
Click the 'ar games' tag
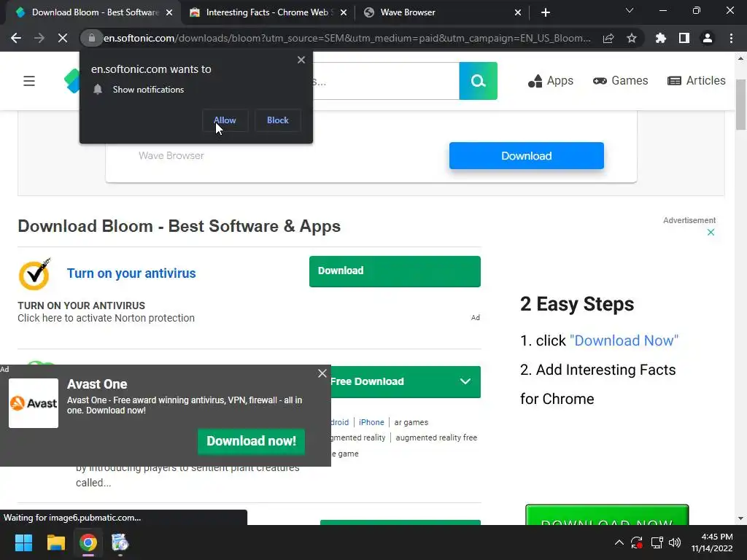coord(411,422)
